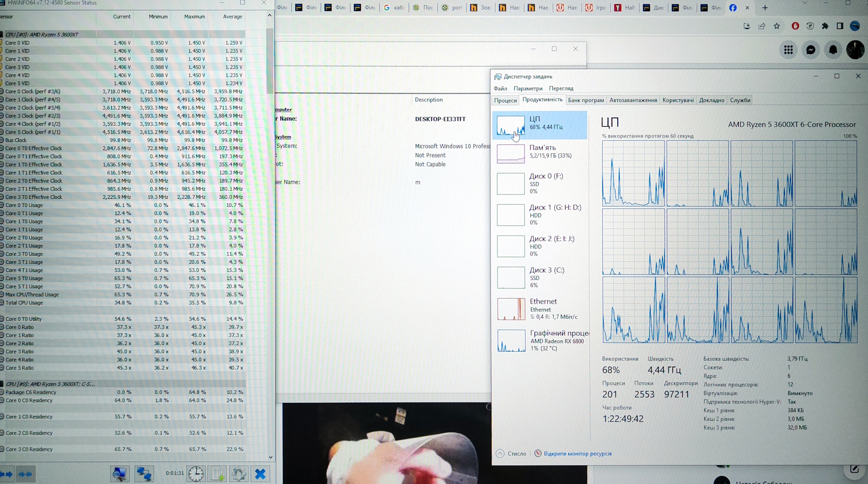Click the expand arrows icon in HWiNFO
The width and height of the screenshot is (868, 484).
(x=7, y=474)
